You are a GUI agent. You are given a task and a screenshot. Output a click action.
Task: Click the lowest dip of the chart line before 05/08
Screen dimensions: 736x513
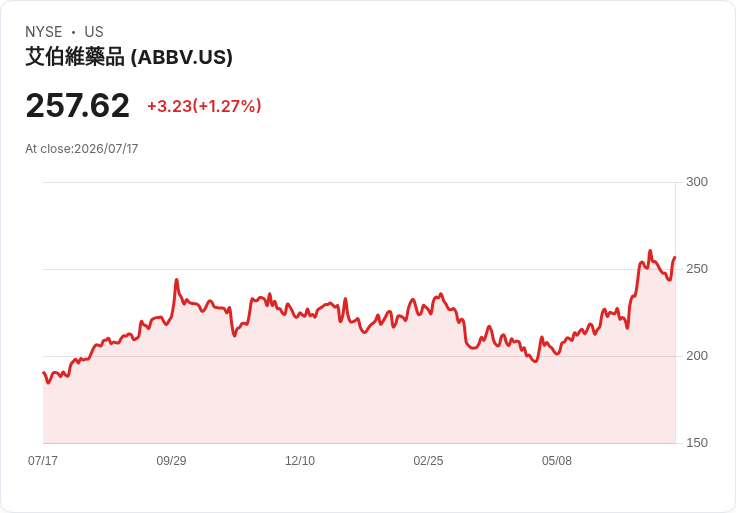coord(536,361)
